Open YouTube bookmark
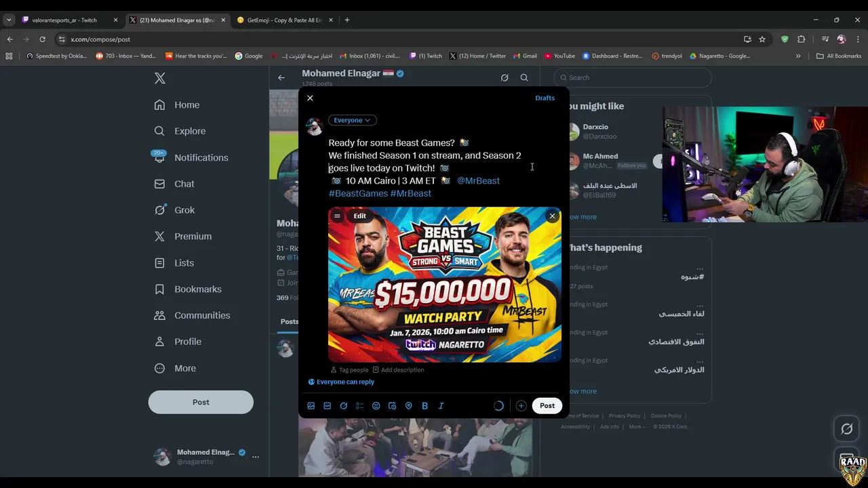The width and height of the screenshot is (868, 488). (559, 56)
